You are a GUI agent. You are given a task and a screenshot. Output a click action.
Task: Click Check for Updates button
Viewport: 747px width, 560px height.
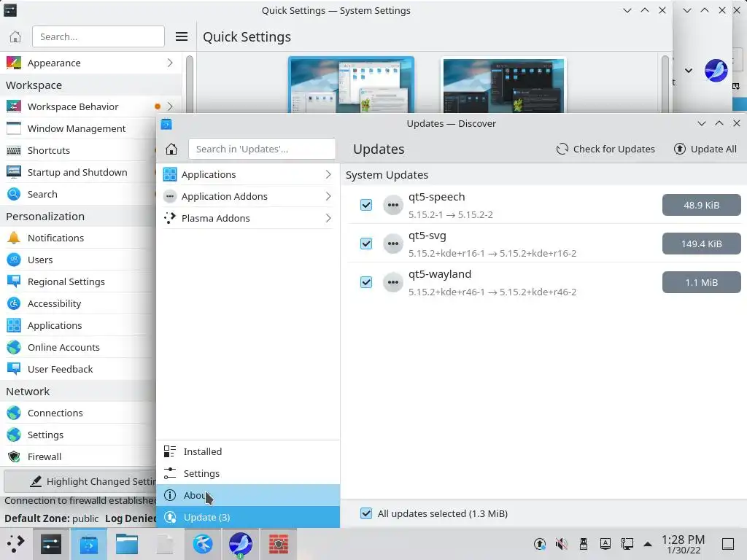[605, 149]
